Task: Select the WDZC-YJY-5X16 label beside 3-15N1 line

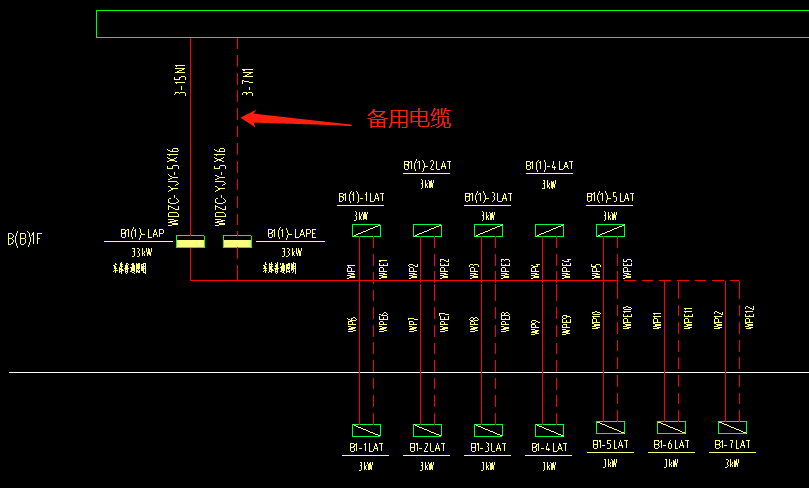Action: coord(173,187)
